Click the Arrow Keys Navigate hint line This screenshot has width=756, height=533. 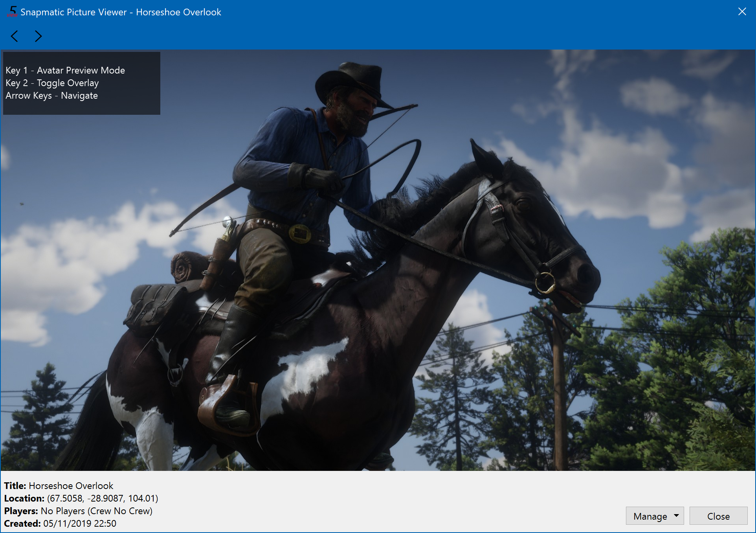click(x=51, y=96)
